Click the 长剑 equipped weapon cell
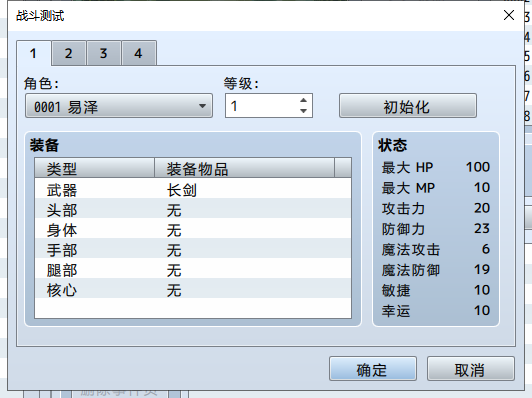Image resolution: width=532 pixels, height=398 pixels. (x=182, y=190)
